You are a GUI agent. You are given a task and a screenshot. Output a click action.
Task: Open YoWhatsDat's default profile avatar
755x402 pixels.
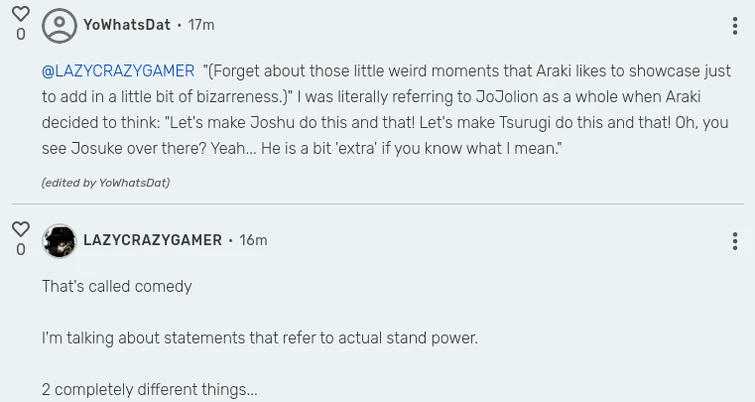(x=59, y=25)
